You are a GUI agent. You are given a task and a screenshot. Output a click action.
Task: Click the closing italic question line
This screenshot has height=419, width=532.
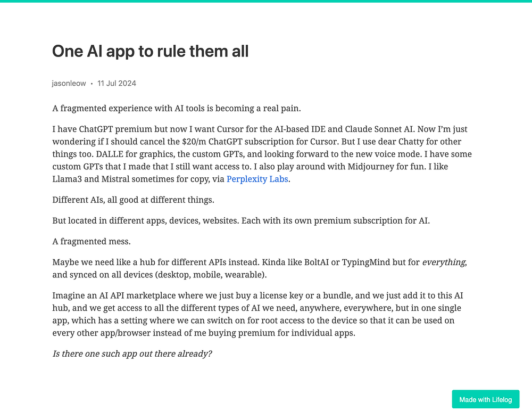pos(132,354)
